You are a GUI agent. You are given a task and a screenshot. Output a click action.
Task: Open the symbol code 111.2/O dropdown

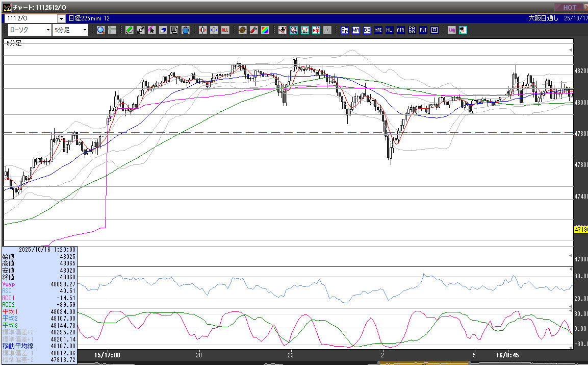tap(61, 18)
